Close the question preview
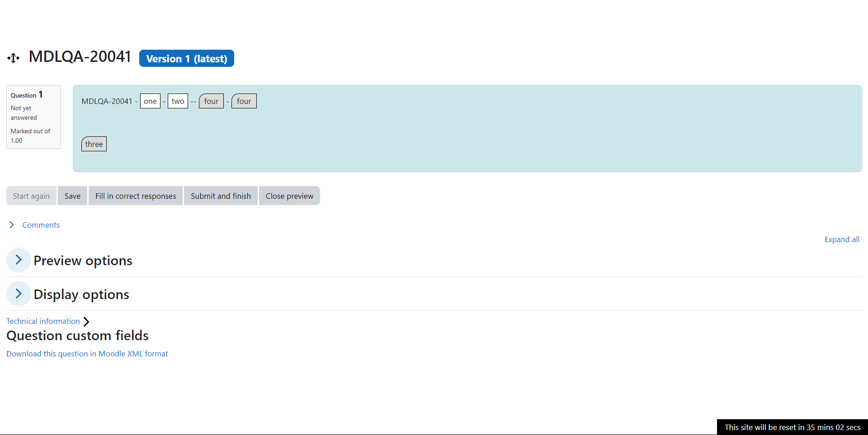868x435 pixels. (289, 196)
